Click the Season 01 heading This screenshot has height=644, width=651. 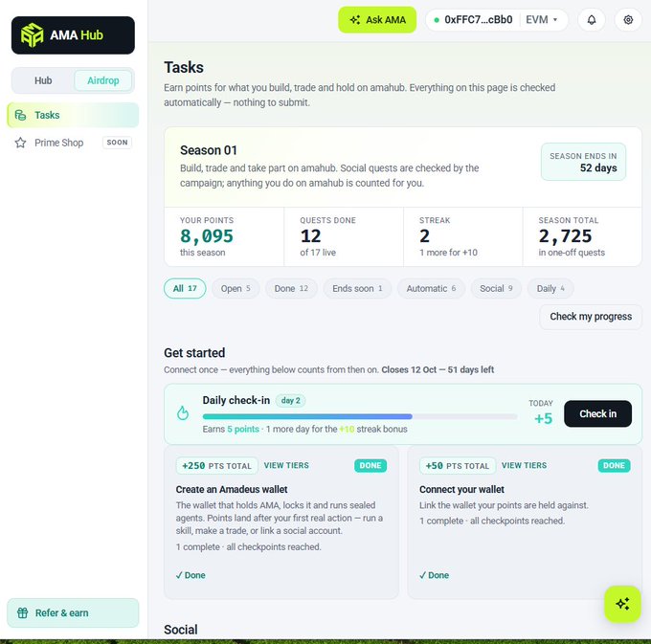click(x=209, y=150)
